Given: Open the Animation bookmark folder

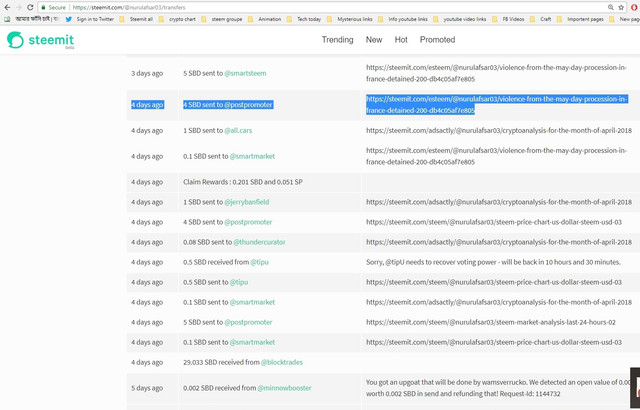Looking at the screenshot, I should pyautogui.click(x=264, y=19).
